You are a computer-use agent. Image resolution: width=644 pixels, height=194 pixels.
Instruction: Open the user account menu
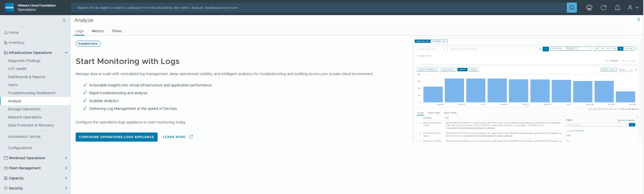[633, 8]
